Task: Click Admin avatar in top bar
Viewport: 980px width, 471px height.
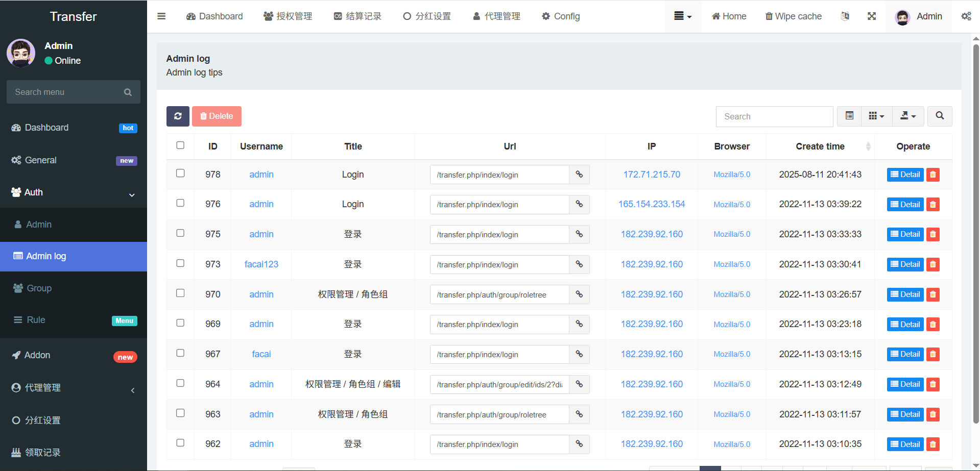Action: [903, 17]
